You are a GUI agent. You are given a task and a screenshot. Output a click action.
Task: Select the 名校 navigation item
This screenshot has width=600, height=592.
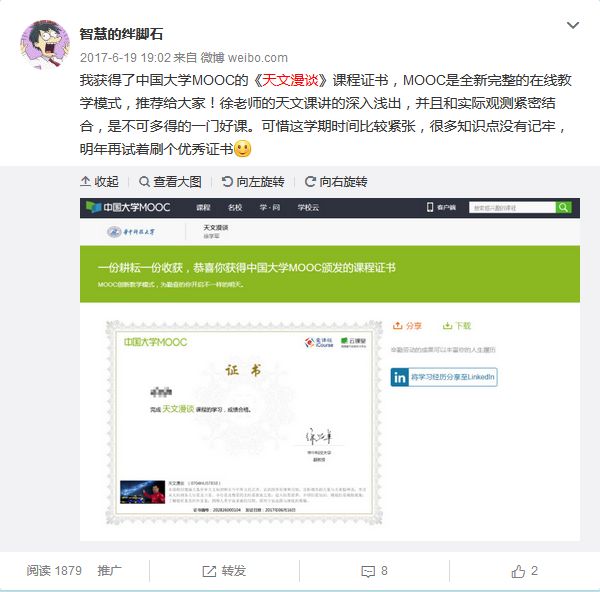click(235, 207)
